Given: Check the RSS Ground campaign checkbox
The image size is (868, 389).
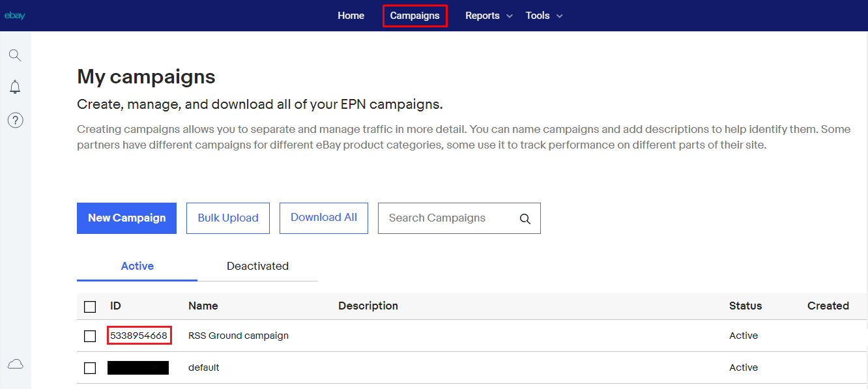Looking at the screenshot, I should point(90,336).
